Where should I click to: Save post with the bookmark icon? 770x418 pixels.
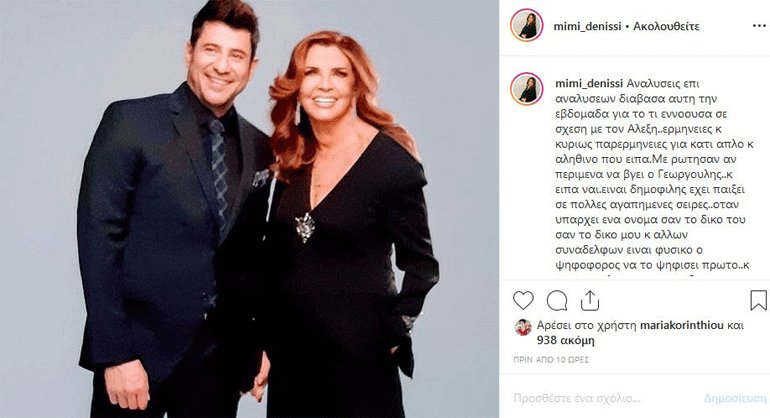[x=758, y=300]
